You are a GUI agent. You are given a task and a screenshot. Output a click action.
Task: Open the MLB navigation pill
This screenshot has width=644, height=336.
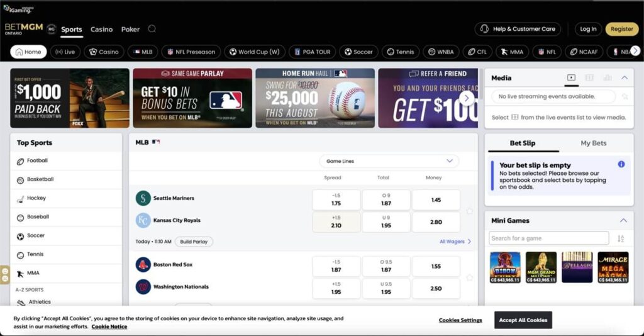click(x=143, y=52)
